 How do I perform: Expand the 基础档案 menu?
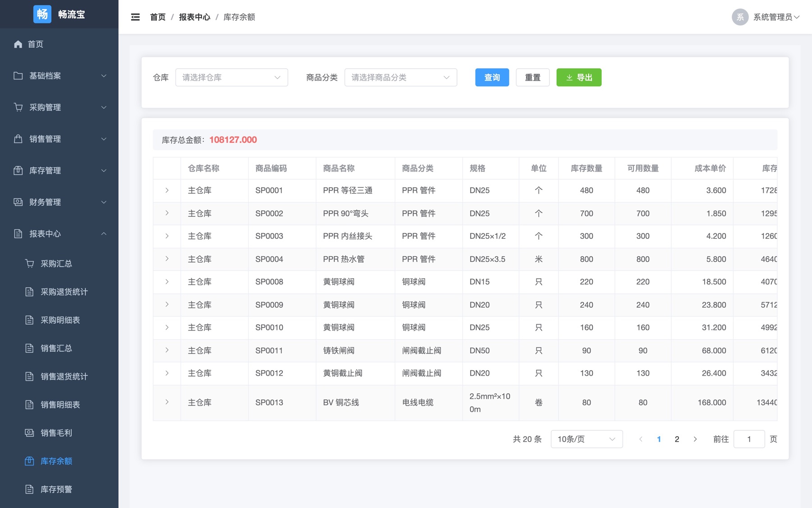click(x=59, y=76)
